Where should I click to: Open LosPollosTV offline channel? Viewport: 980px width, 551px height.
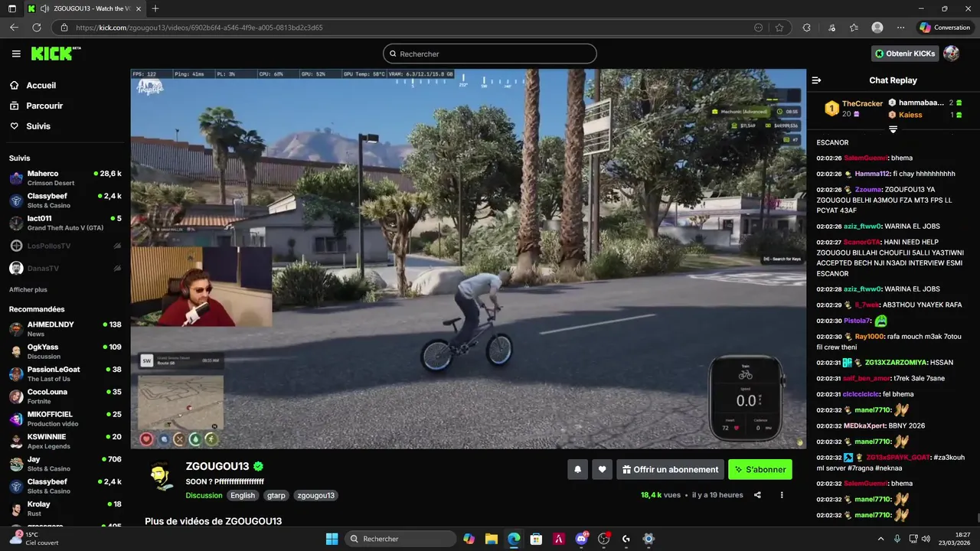[x=65, y=246]
